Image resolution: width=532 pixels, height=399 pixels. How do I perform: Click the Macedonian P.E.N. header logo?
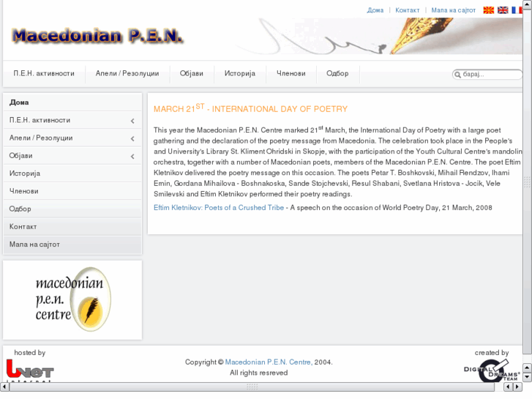(97, 36)
